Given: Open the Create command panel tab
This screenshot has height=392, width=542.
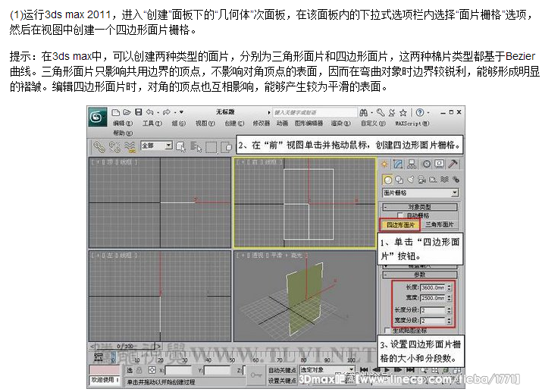Looking at the screenshot, I should pos(384,165).
